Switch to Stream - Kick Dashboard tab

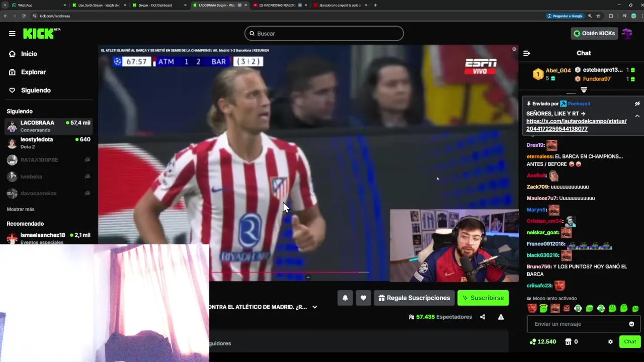point(158,5)
